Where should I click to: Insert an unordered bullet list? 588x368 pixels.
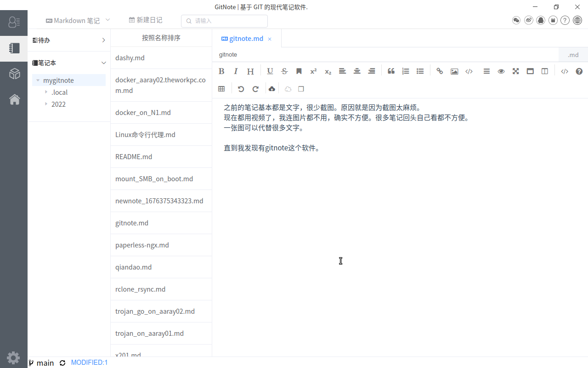(x=420, y=71)
